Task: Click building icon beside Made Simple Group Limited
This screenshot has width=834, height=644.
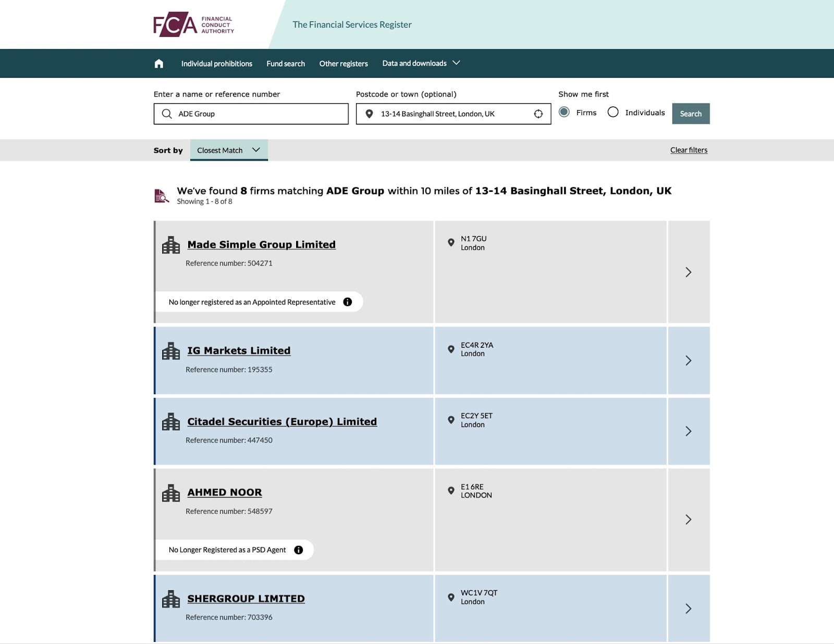Action: click(171, 245)
